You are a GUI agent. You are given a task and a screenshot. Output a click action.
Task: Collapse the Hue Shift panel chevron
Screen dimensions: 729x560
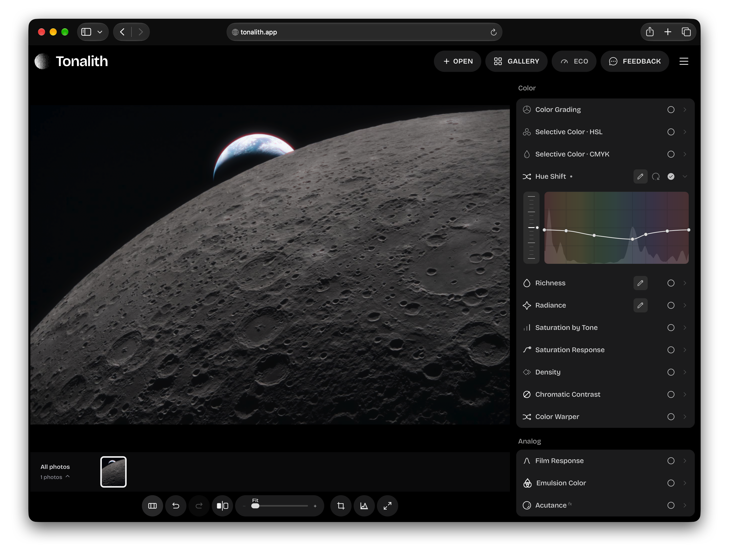685,176
